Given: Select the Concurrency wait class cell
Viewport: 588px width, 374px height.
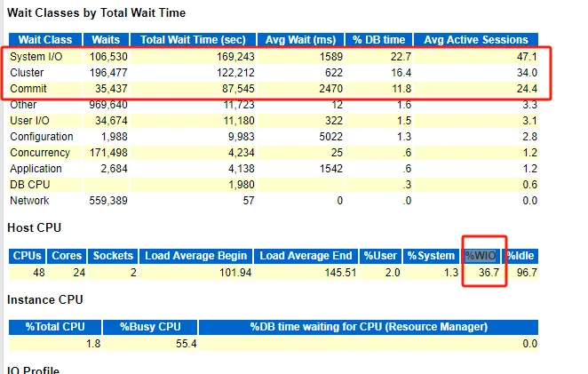Looking at the screenshot, I should (x=40, y=153).
